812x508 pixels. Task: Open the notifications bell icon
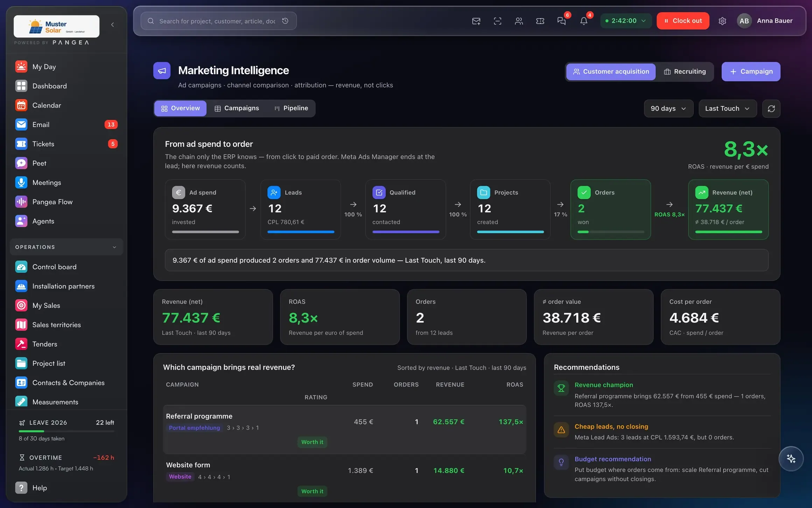point(583,21)
